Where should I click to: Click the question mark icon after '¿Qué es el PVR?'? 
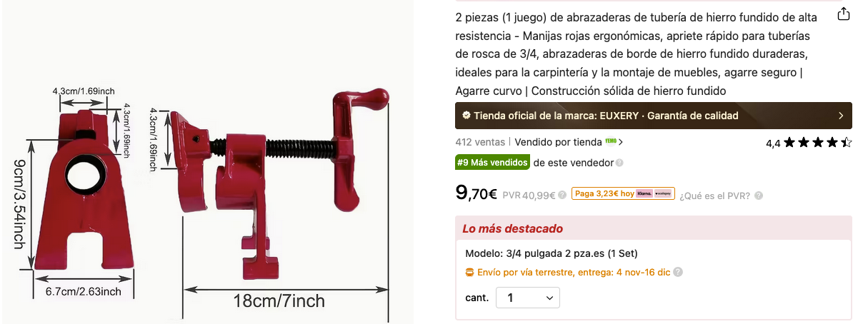coord(759,196)
